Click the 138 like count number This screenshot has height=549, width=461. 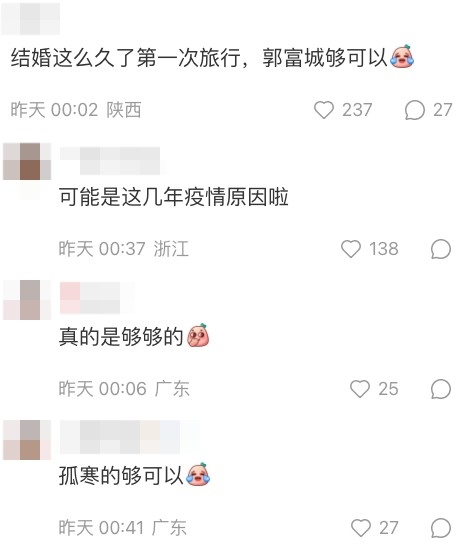[x=384, y=249]
